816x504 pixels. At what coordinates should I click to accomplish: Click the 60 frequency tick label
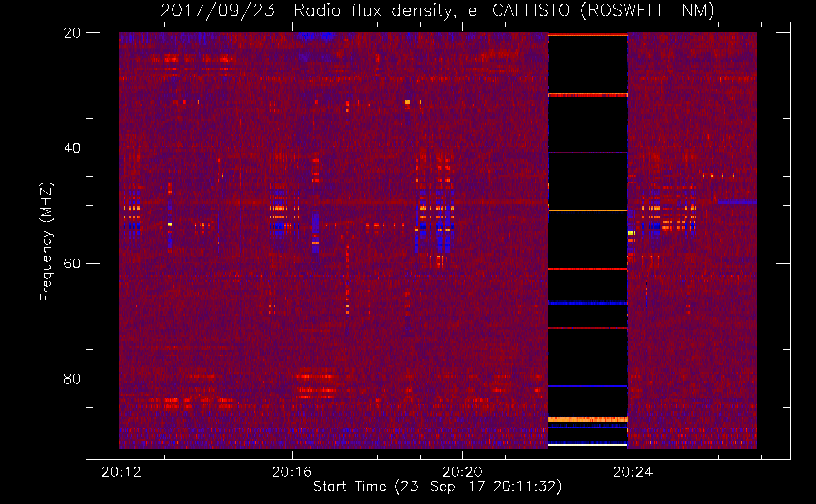72,264
